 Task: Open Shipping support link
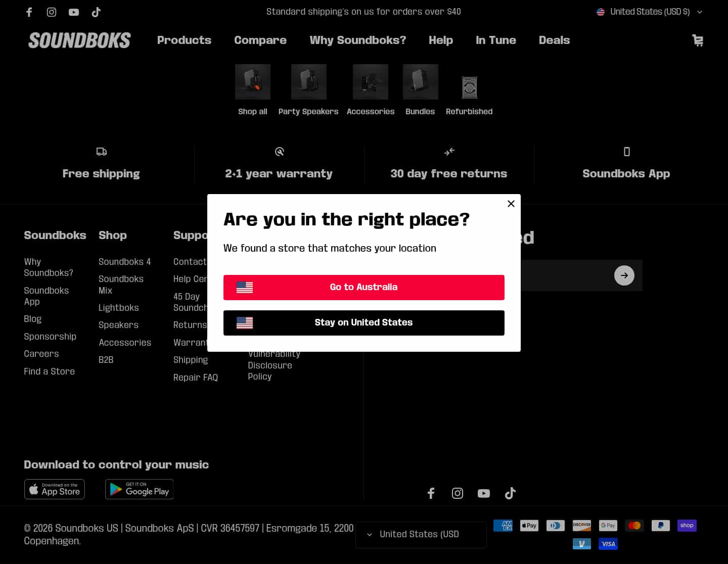coord(191,360)
